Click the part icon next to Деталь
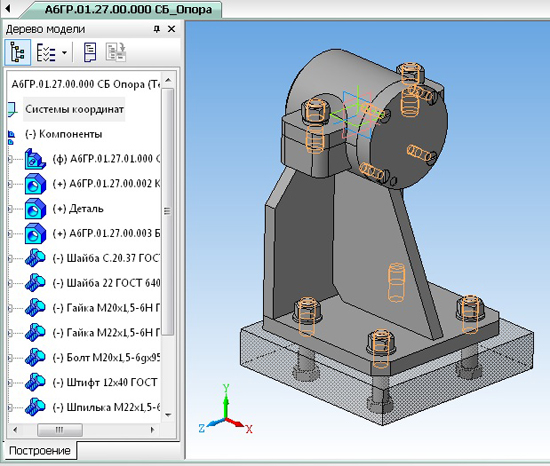The width and height of the screenshot is (550, 466). (x=35, y=209)
